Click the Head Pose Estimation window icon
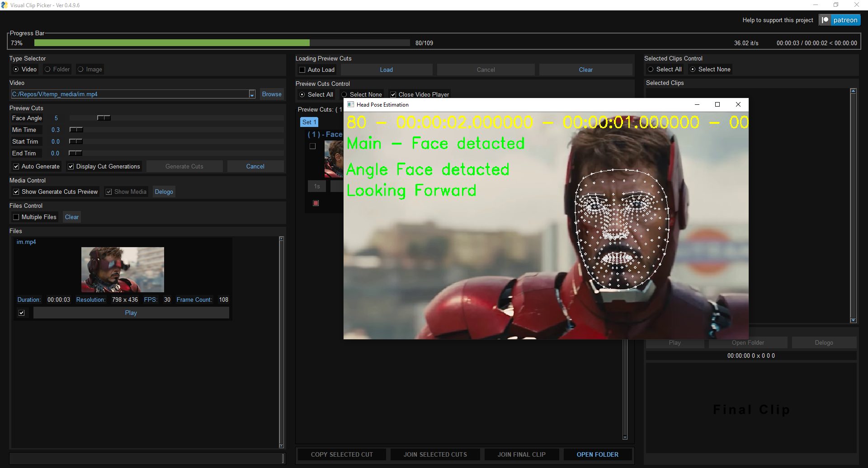 click(x=350, y=104)
